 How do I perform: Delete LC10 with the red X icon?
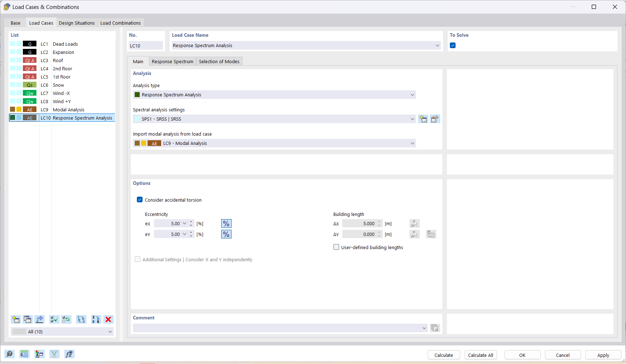108,319
